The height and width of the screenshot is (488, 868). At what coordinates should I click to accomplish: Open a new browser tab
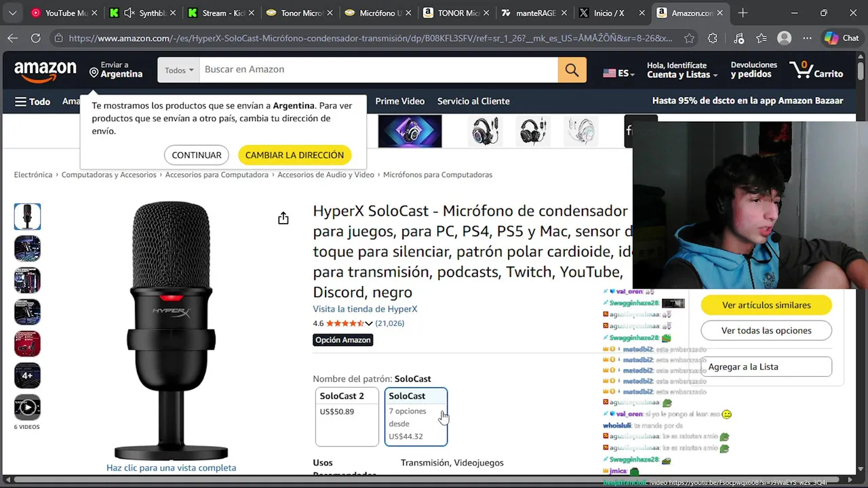point(743,13)
